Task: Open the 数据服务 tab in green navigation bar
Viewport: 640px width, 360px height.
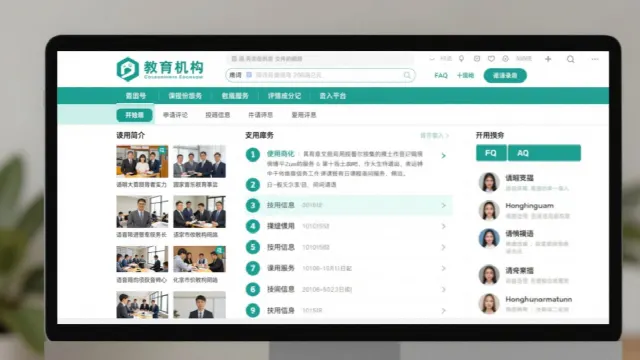Action: 235,96
